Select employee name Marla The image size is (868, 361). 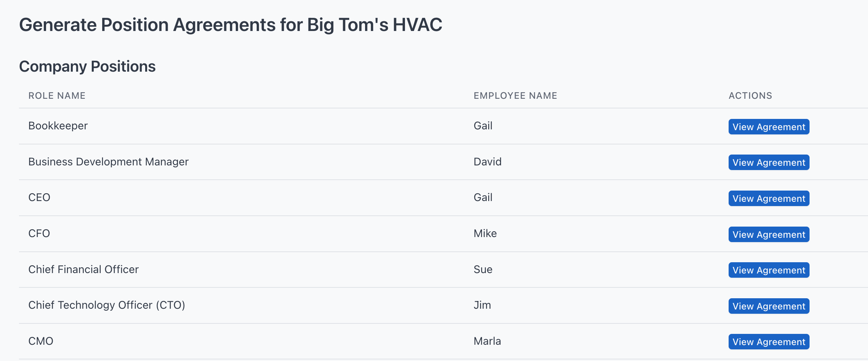[487, 341]
